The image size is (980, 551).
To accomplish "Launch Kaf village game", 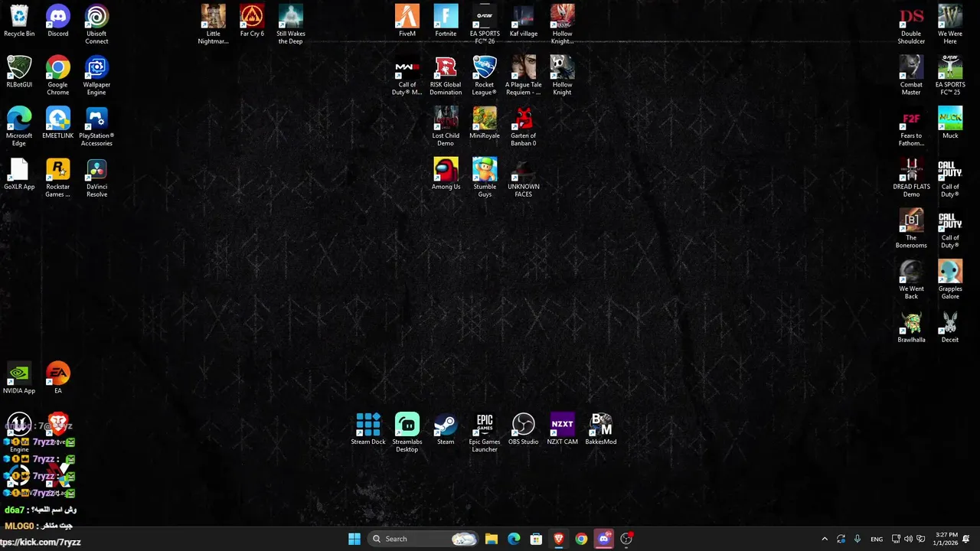I will tap(524, 21).
